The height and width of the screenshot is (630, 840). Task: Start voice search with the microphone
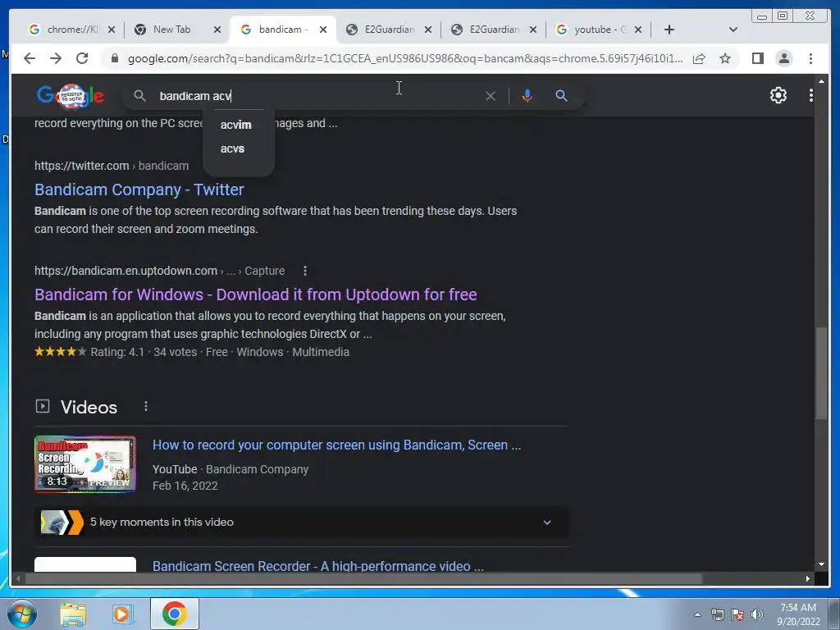[527, 96]
